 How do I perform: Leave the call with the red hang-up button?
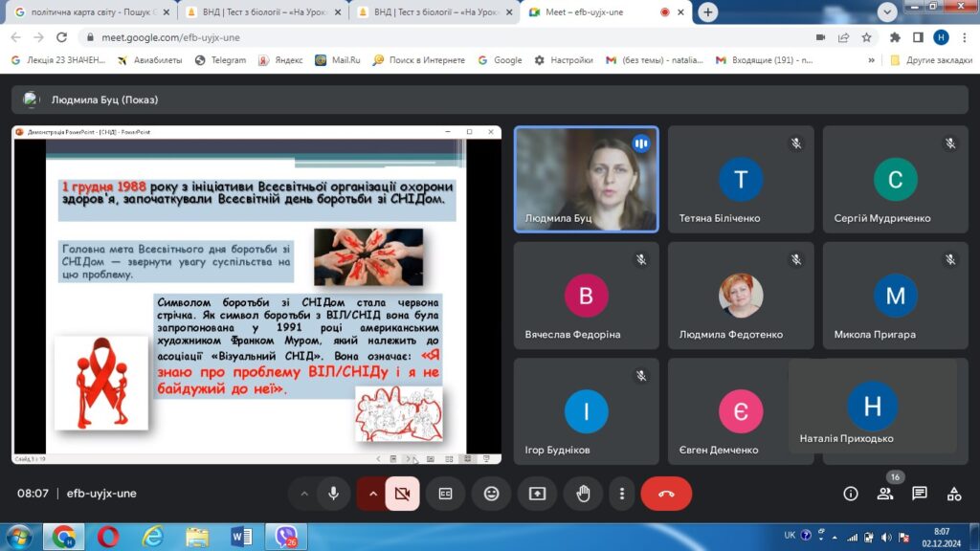click(666, 494)
